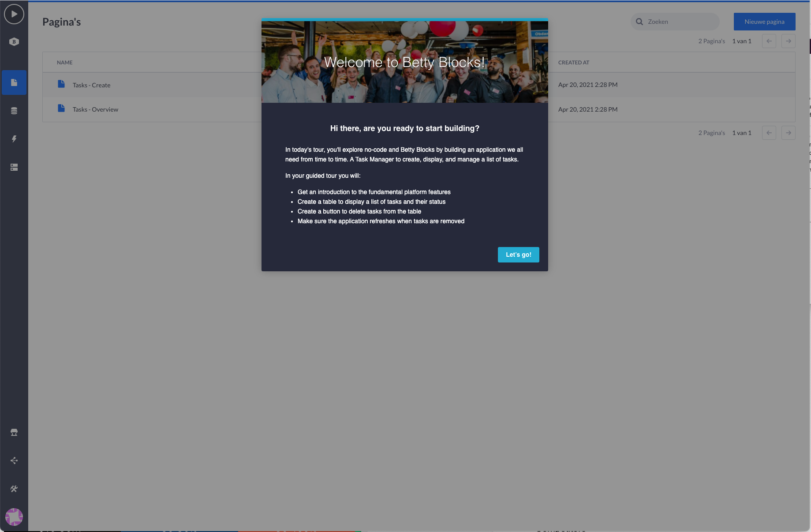Click the Tasks - Overview creation date cell
Screen dimensions: 811x532
[588, 109]
